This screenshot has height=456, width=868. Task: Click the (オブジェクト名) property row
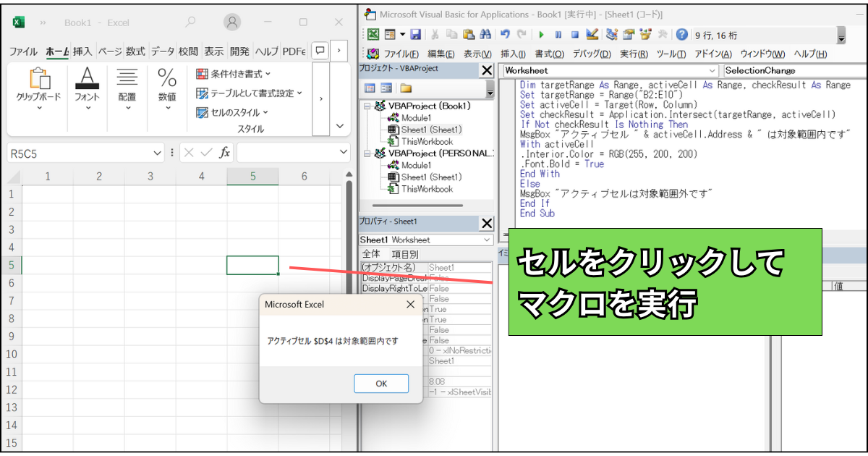425,267
